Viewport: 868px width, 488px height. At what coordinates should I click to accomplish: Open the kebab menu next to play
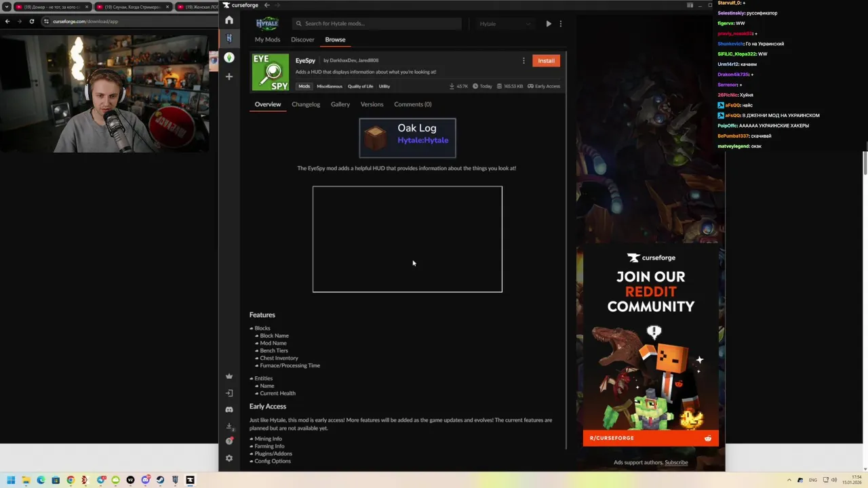point(560,24)
